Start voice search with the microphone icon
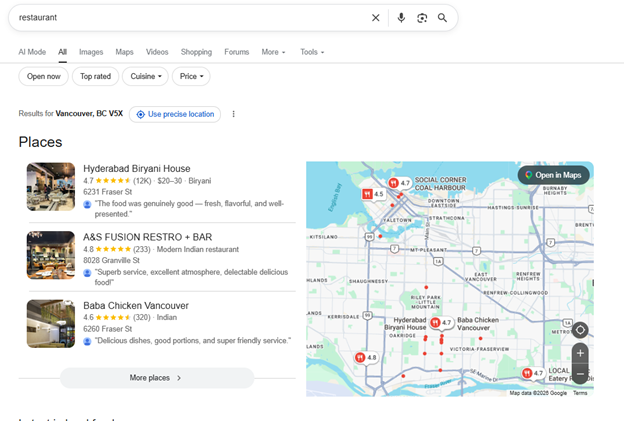The image size is (624, 421). (x=401, y=18)
